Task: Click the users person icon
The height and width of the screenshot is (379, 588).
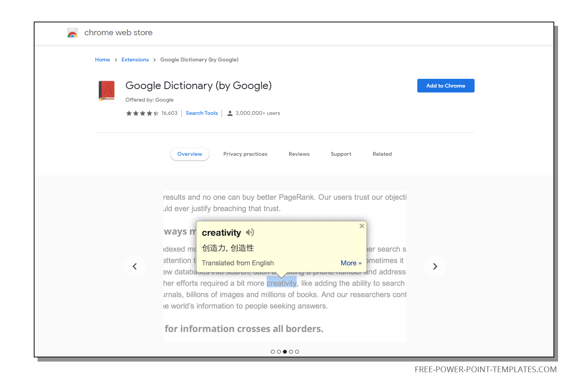Action: (x=230, y=113)
